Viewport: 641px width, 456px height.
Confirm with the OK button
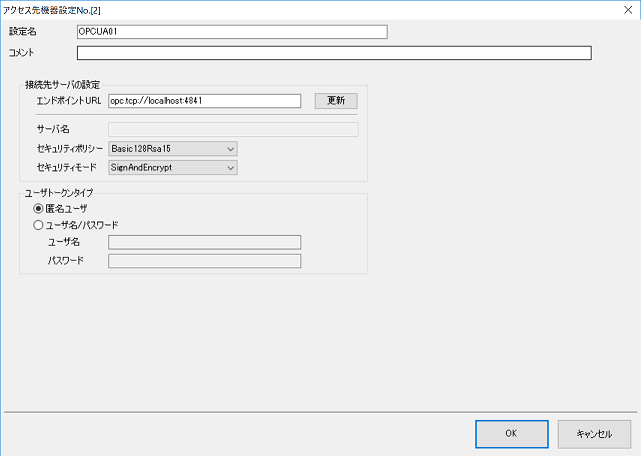512,434
